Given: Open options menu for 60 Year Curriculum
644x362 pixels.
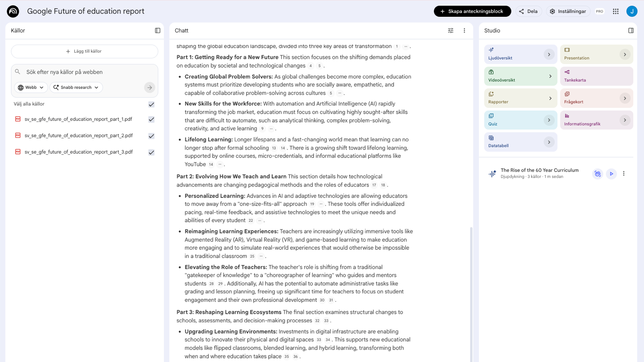Looking at the screenshot, I should [624, 173].
